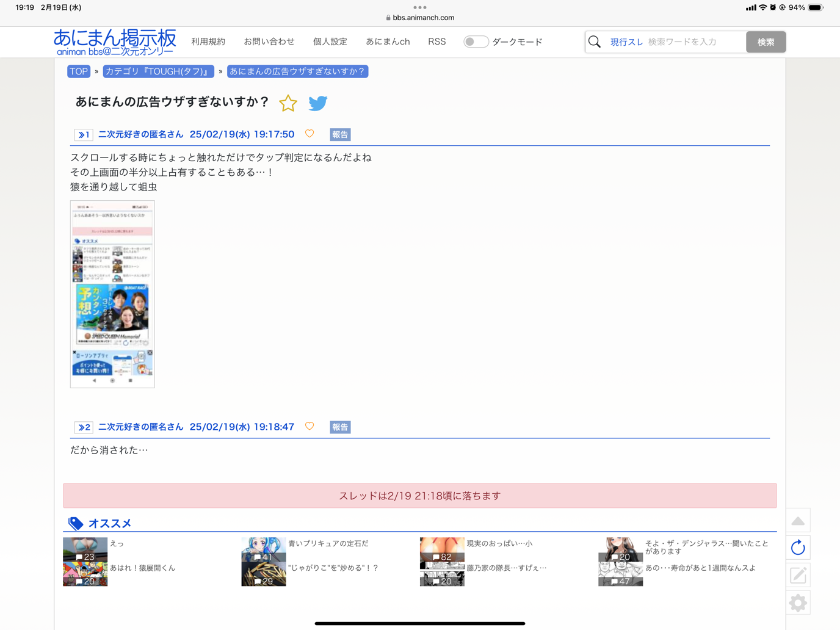This screenshot has width=840, height=630.
Task: Share thread via the Twitter bird icon
Action: [x=317, y=103]
